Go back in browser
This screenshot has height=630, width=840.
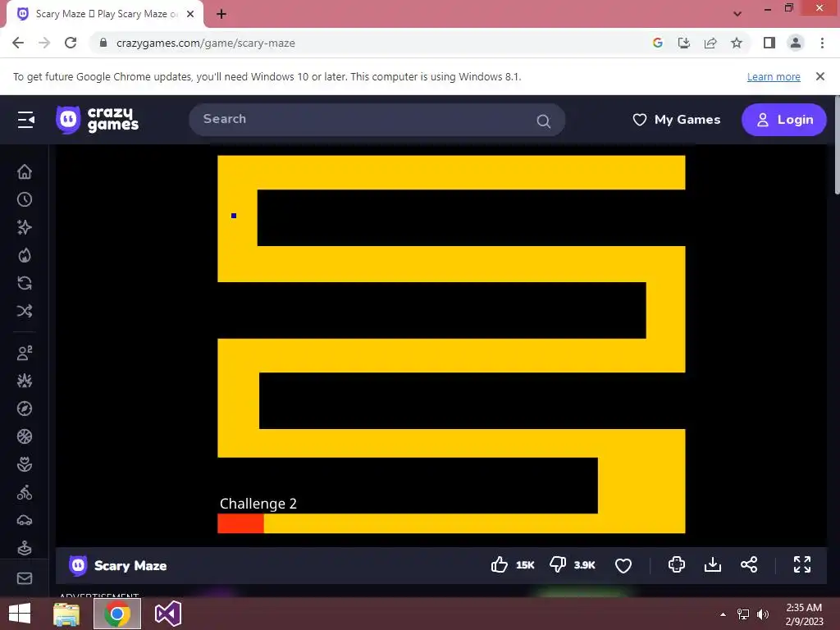point(18,43)
